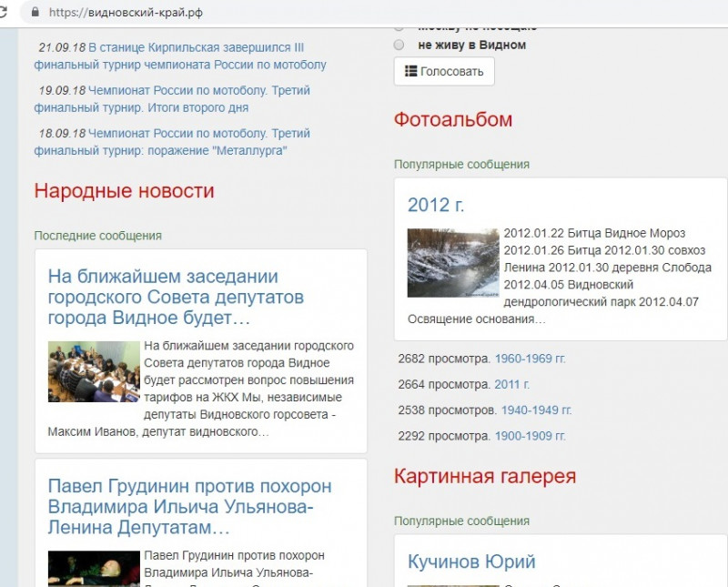This screenshot has height=587, width=728.
Task: Click the browser reload icon
Action: 3,12
